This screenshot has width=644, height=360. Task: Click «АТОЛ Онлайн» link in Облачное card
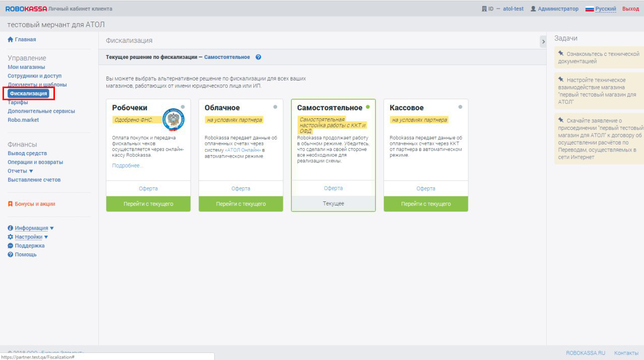242,150
